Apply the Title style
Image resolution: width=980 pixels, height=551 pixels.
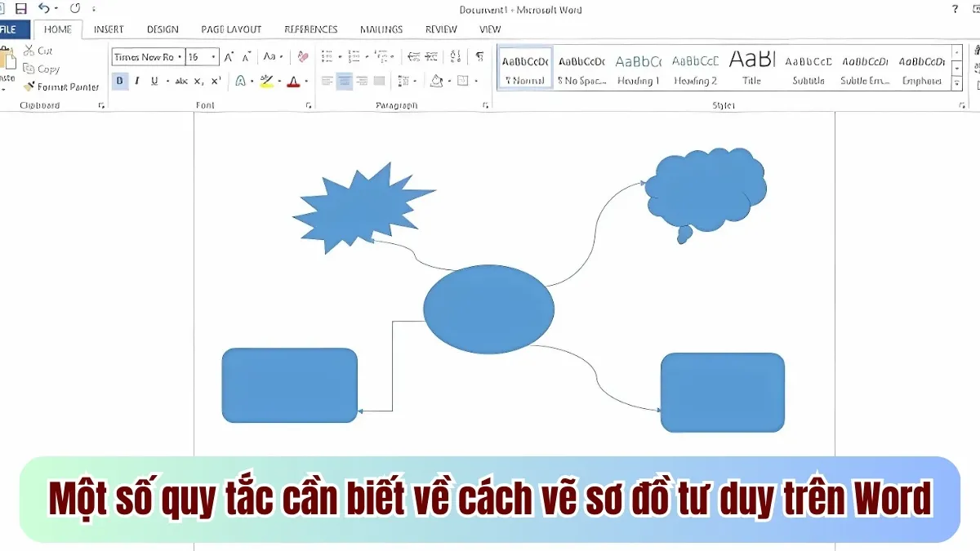[752, 69]
